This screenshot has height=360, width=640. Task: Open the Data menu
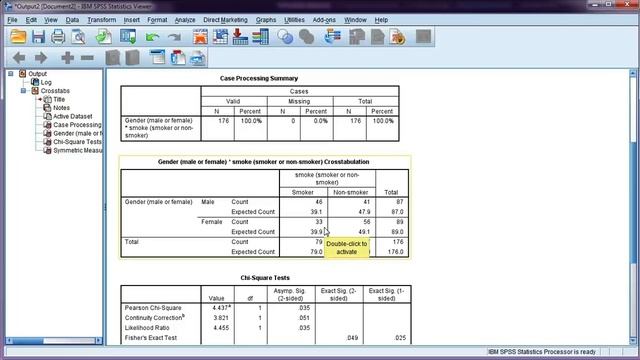72,20
